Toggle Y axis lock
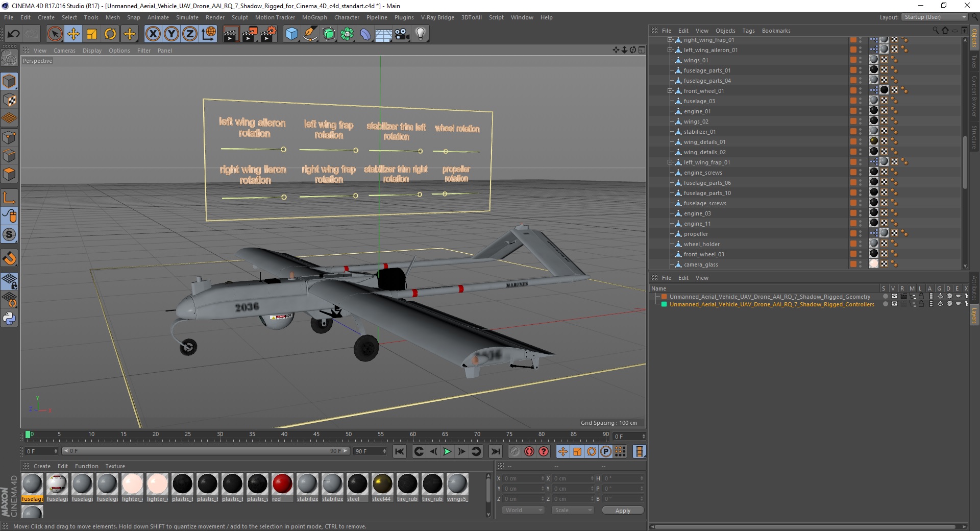The image size is (980, 531). (171, 34)
